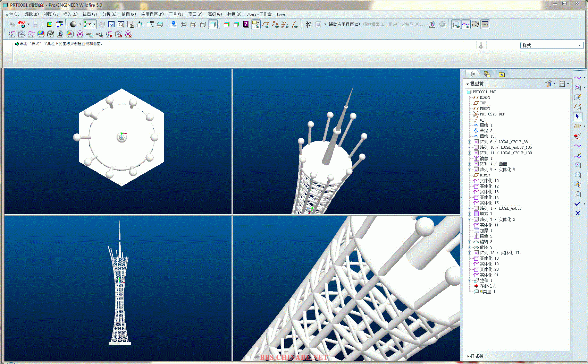
Task: Toggle hidden line display mode
Action: [193, 24]
